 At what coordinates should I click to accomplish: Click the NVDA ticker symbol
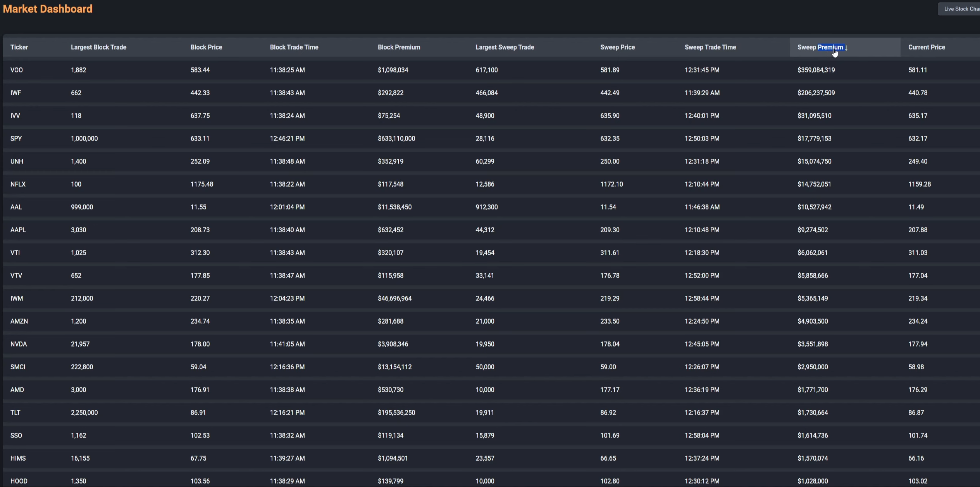tap(19, 344)
